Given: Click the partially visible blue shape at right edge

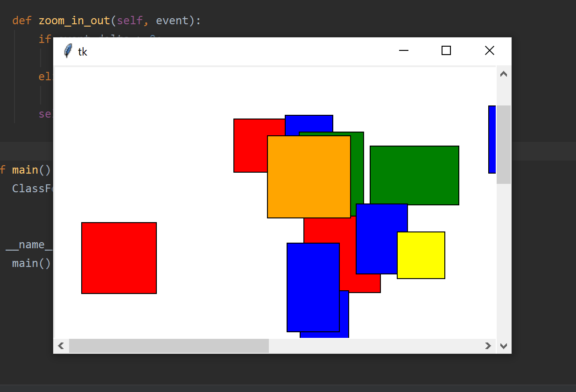Looking at the screenshot, I should [x=492, y=139].
